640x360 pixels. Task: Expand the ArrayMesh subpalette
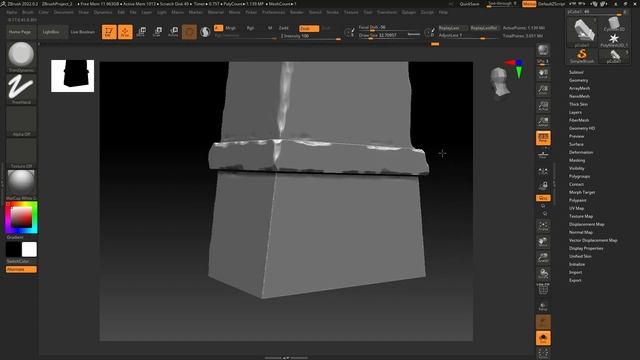point(579,88)
